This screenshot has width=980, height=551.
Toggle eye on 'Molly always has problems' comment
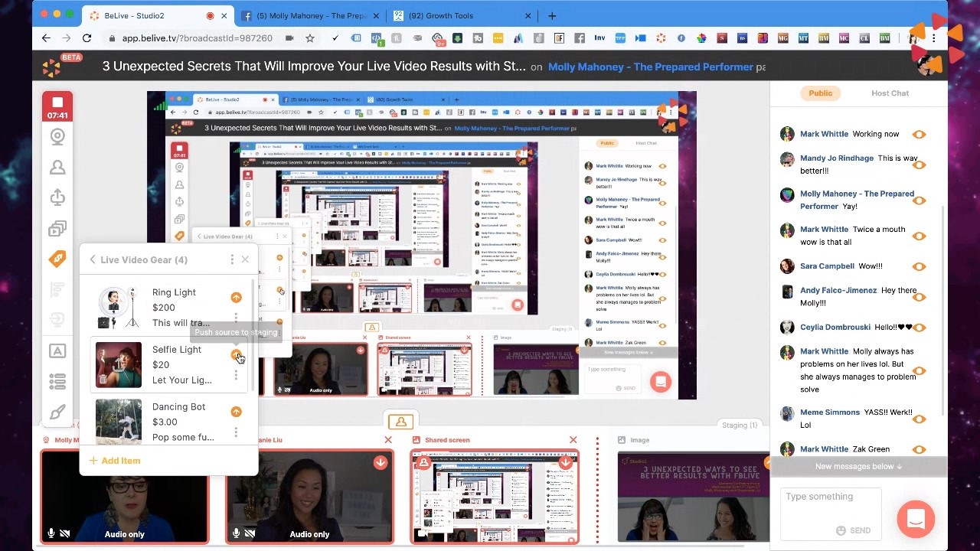click(x=920, y=370)
